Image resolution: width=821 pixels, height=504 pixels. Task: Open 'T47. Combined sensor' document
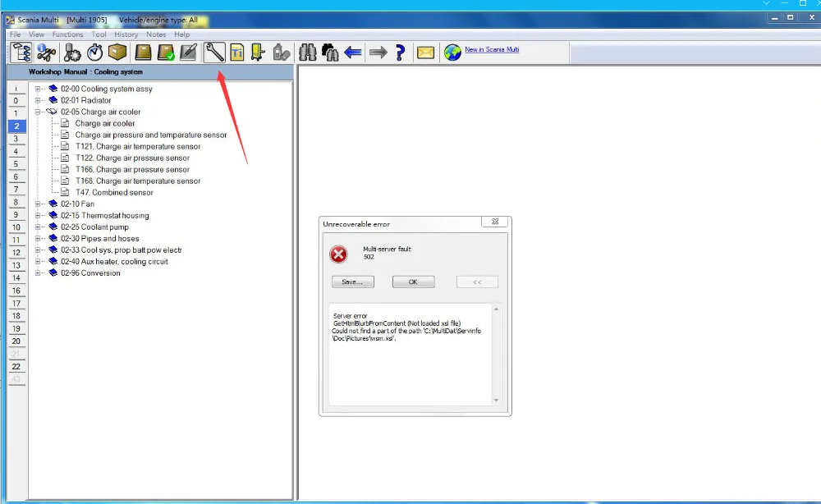pyautogui.click(x=114, y=193)
